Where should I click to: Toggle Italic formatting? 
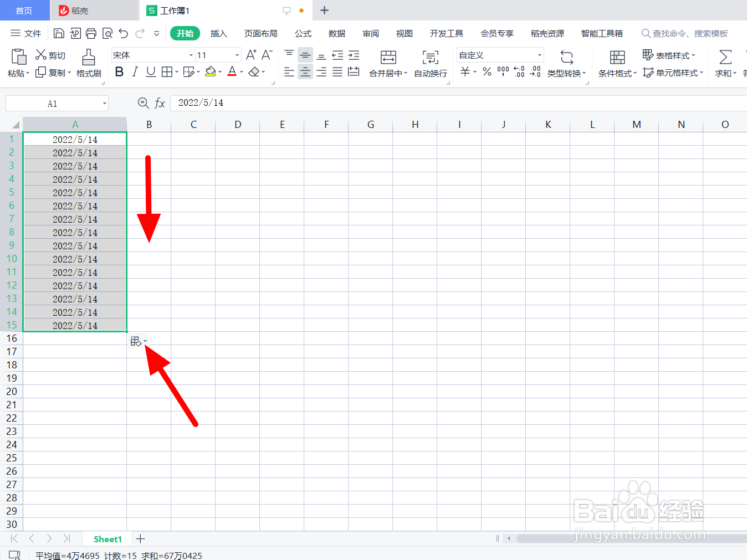coord(135,72)
